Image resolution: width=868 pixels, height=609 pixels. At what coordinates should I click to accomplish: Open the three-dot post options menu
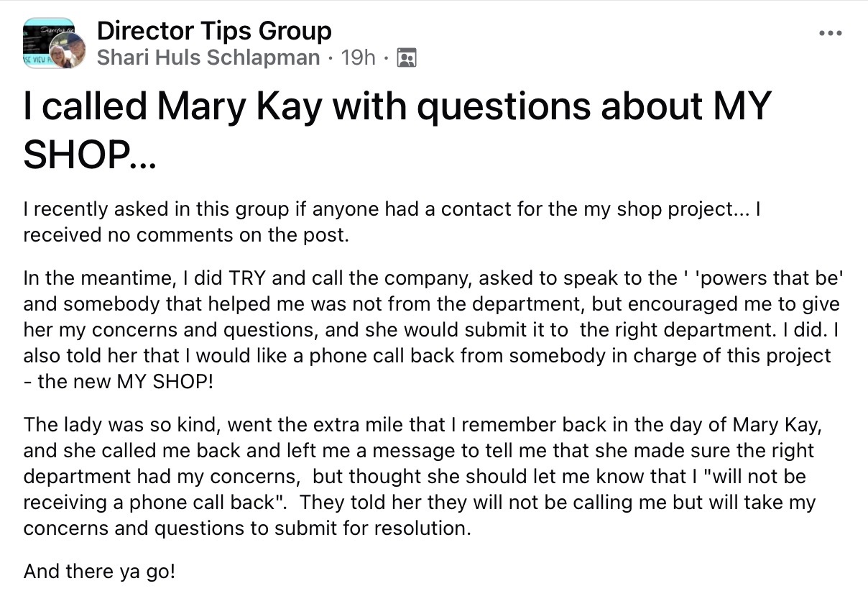point(830,34)
